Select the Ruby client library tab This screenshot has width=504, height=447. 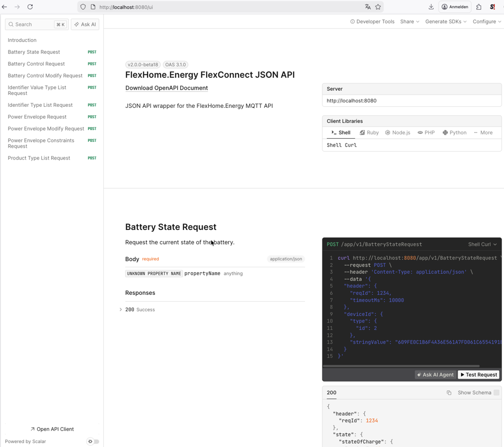[369, 132]
